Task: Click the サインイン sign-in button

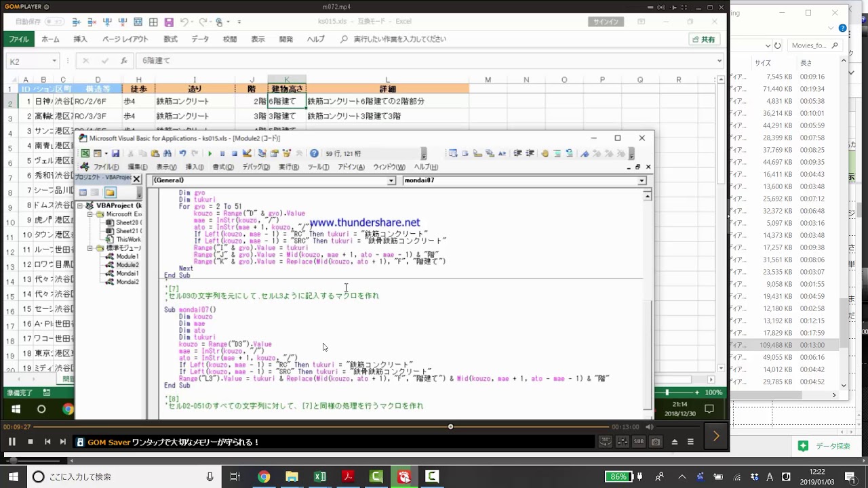Action: (606, 22)
